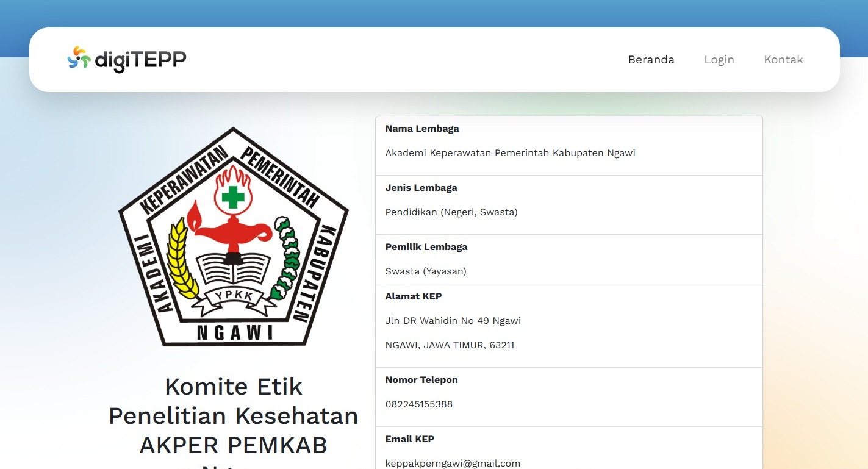
Task: Click Akademi Keperawatan Pemerintah Kabupaten Ngawi text
Action: [511, 153]
